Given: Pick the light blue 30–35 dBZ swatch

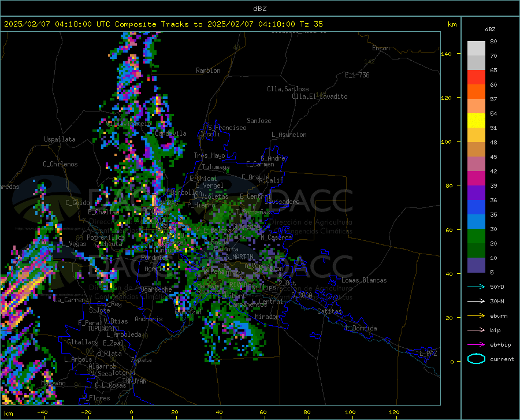Looking at the screenshot, I should (476, 222).
